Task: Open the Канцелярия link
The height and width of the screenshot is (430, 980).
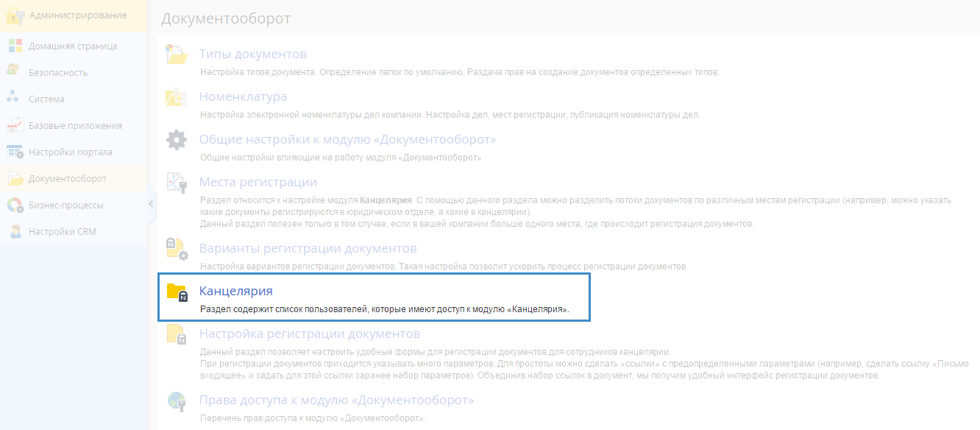Action: pos(236,292)
